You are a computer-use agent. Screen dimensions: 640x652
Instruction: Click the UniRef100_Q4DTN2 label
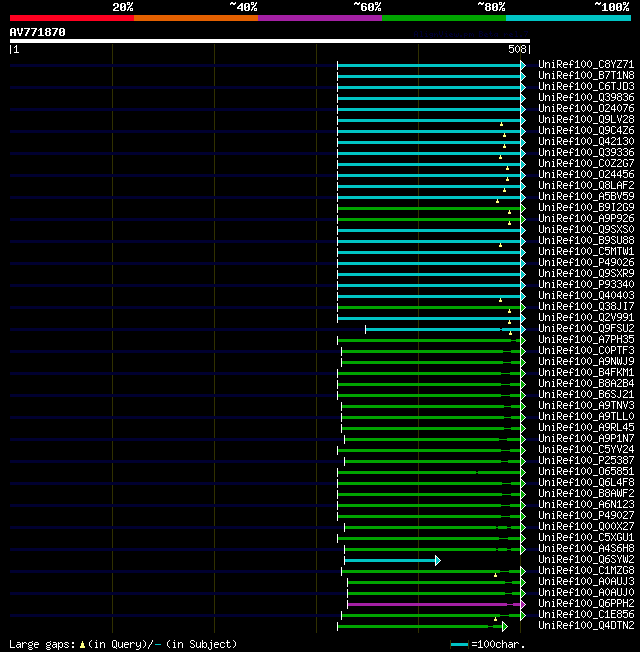click(586, 626)
